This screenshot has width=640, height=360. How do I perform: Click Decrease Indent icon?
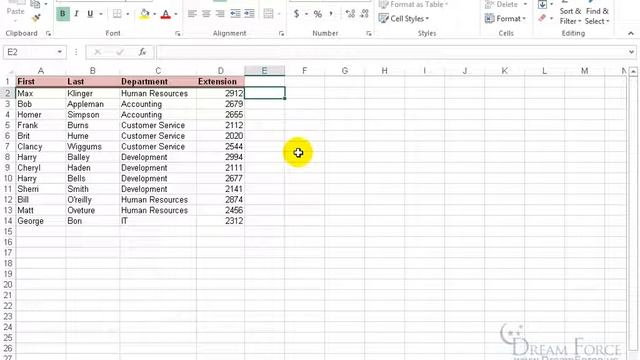click(236, 14)
